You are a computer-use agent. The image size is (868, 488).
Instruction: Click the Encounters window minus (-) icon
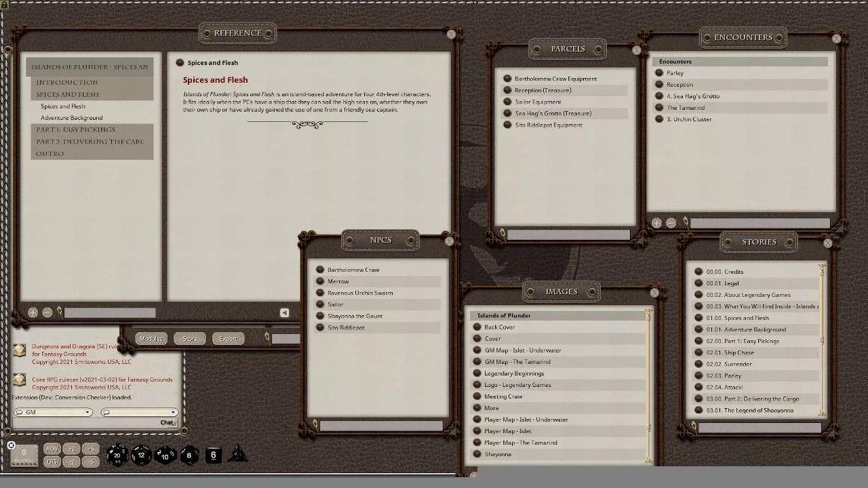(671, 222)
